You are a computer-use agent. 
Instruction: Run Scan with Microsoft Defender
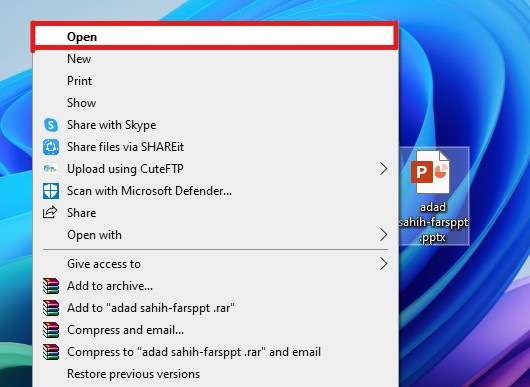click(215, 191)
